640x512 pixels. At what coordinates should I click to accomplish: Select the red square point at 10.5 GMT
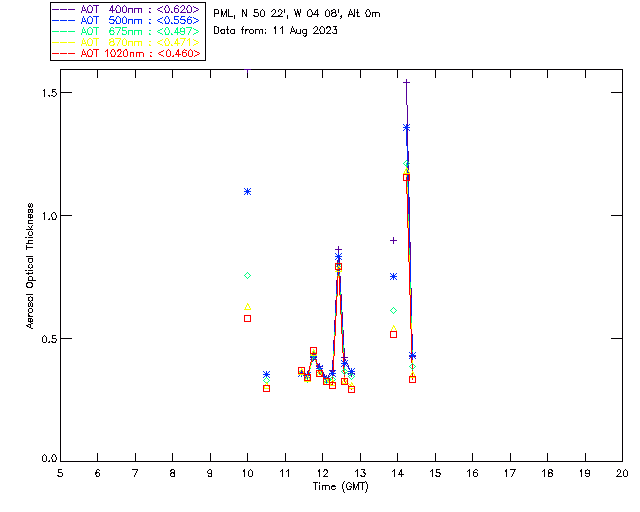(267, 388)
